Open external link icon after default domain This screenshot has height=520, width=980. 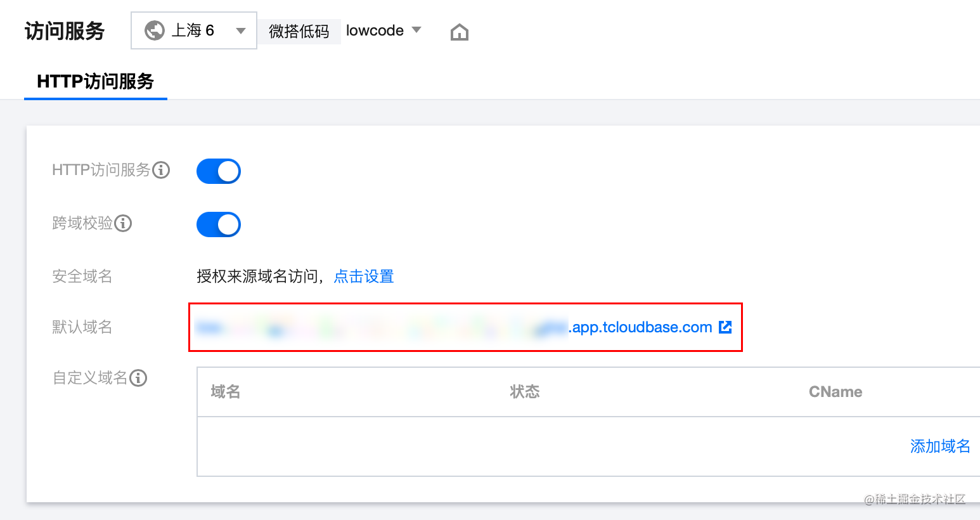pos(725,327)
